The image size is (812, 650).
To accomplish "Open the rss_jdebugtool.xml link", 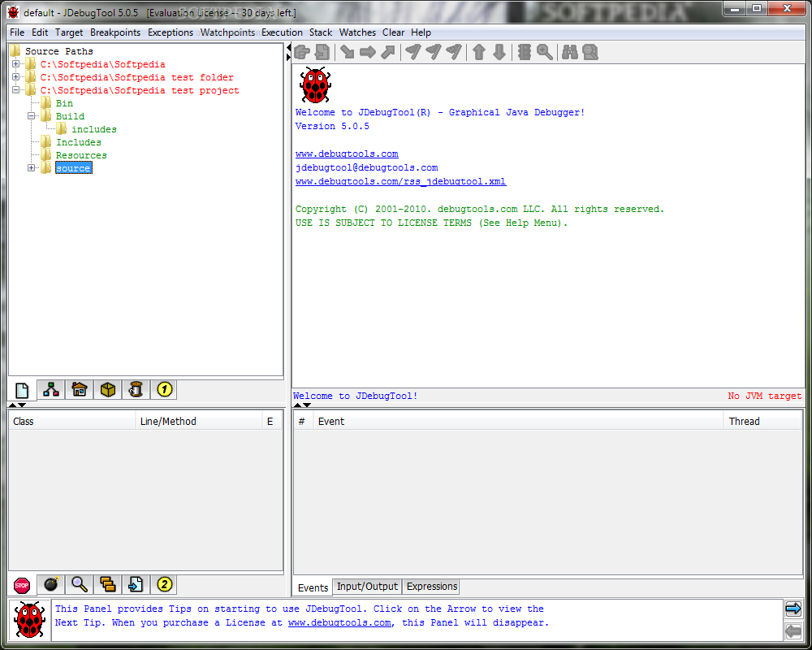I will [x=400, y=181].
